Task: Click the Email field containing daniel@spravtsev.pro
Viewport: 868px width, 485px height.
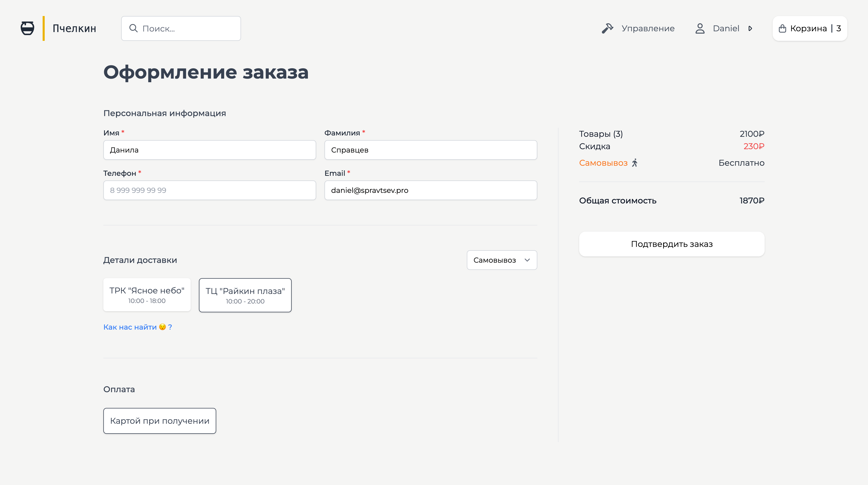Action: tap(430, 190)
